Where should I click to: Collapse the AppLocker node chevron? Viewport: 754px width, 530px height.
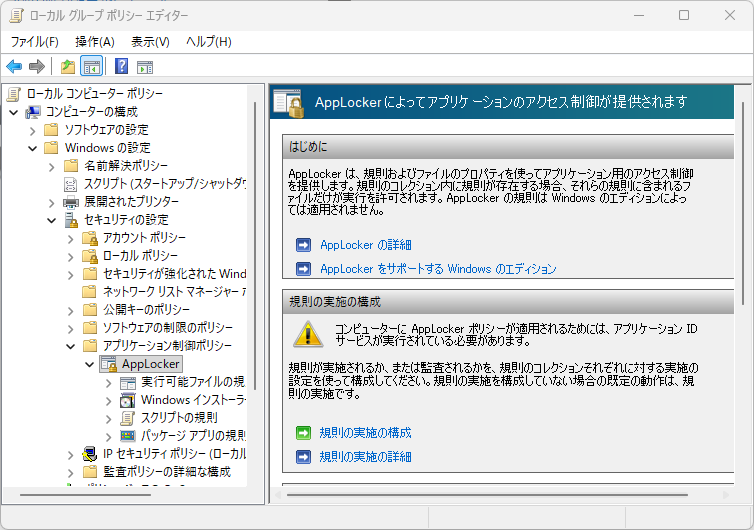(88, 364)
